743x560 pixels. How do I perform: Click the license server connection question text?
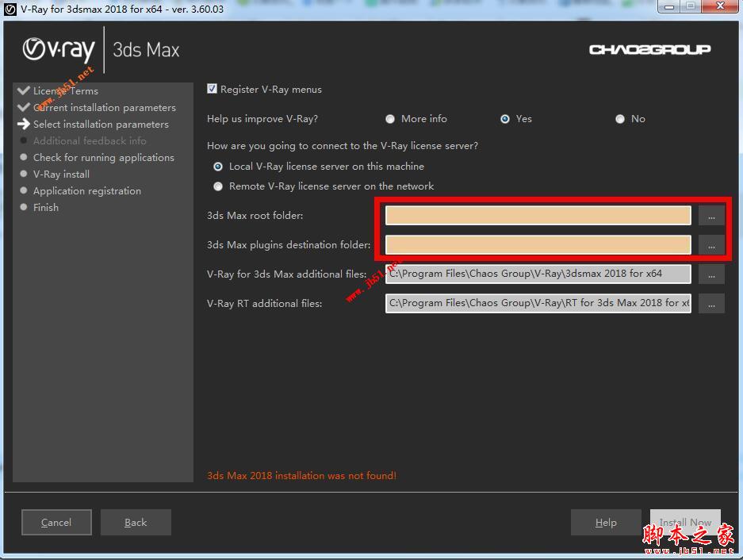[342, 146]
